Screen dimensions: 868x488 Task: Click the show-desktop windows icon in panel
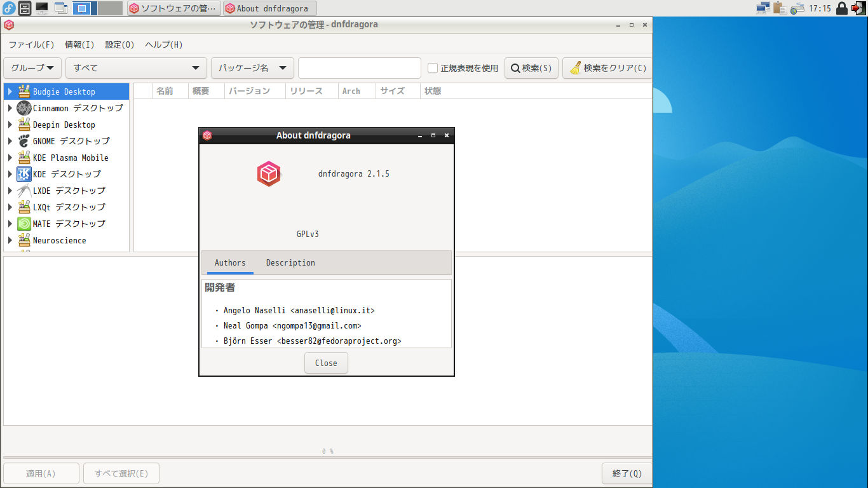pos(61,8)
